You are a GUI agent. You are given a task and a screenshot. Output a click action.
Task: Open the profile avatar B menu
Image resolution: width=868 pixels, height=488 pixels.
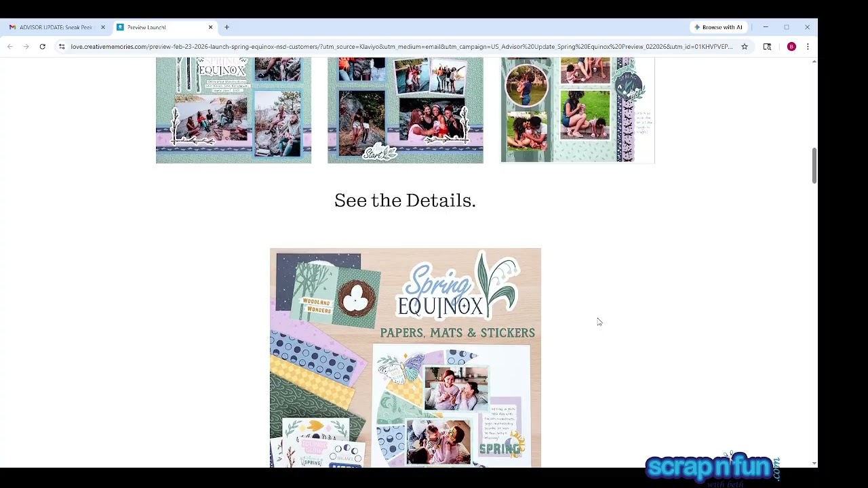pos(791,47)
